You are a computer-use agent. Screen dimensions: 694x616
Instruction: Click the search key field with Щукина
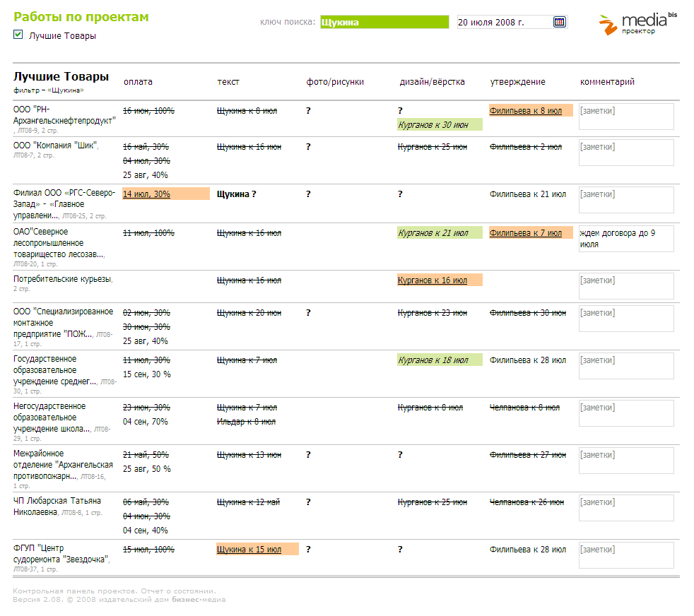coord(384,22)
